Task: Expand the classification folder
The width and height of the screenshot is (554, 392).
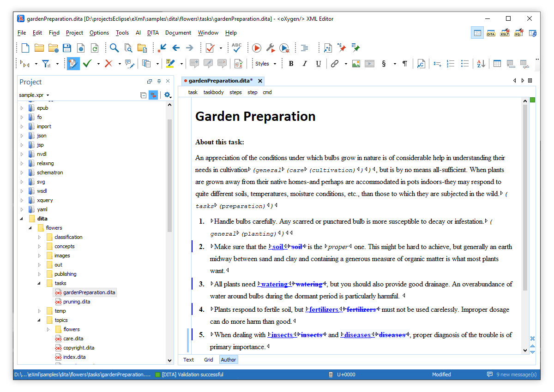Action: click(40, 237)
